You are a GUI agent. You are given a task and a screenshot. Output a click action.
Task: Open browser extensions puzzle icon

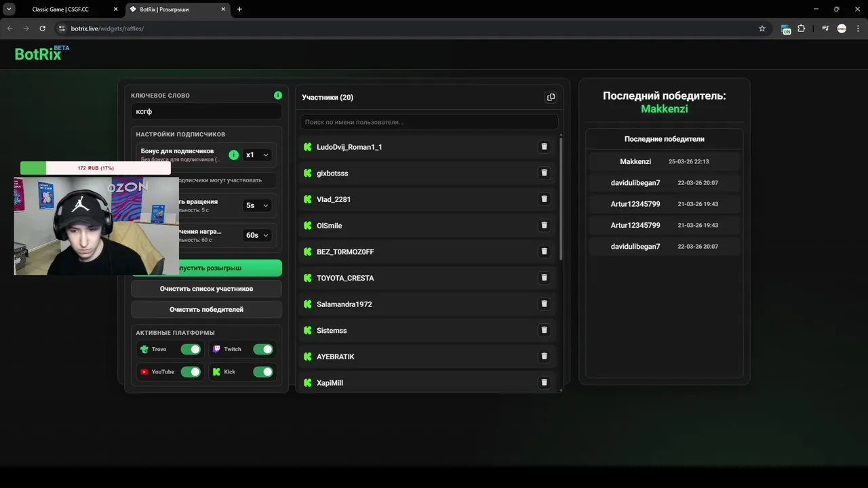(802, 28)
